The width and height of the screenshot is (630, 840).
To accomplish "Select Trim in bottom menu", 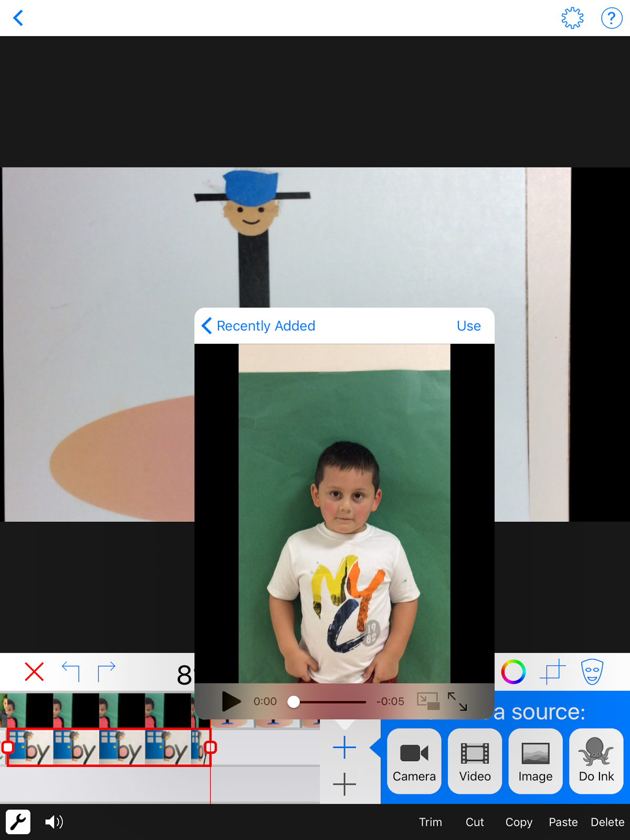I will (x=430, y=822).
